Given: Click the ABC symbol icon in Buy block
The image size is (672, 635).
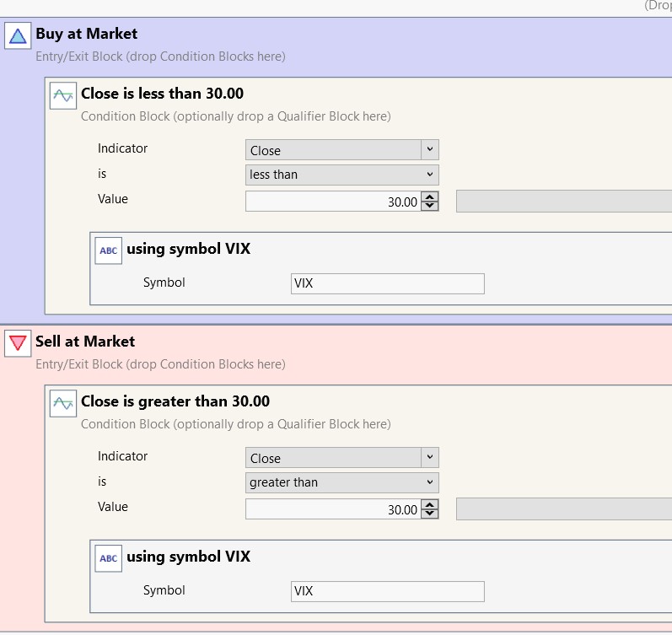Looking at the screenshot, I should click(109, 250).
